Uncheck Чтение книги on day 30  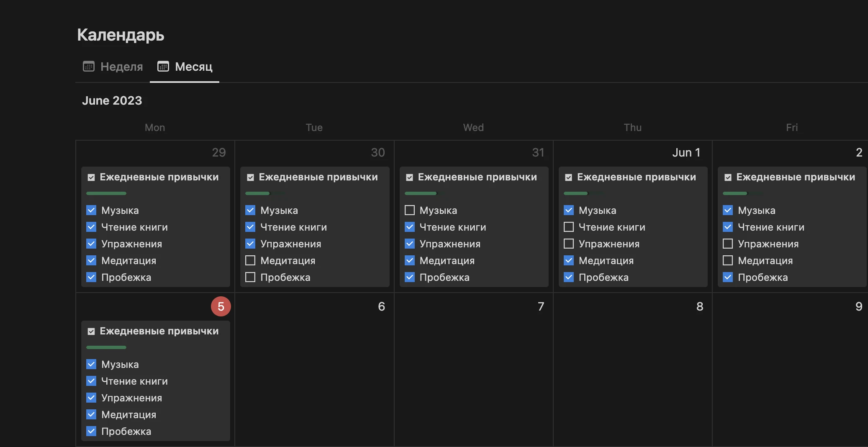coord(250,227)
